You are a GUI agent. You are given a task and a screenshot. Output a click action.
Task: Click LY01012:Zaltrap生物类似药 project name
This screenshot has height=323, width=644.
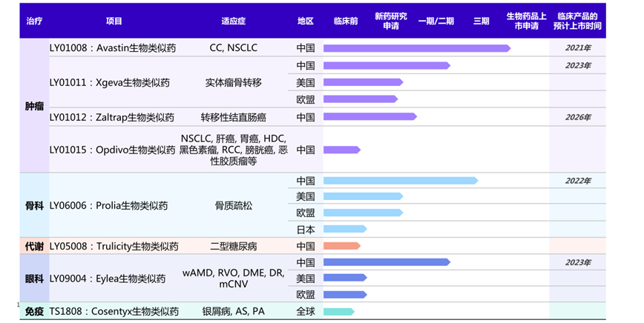[x=112, y=117]
